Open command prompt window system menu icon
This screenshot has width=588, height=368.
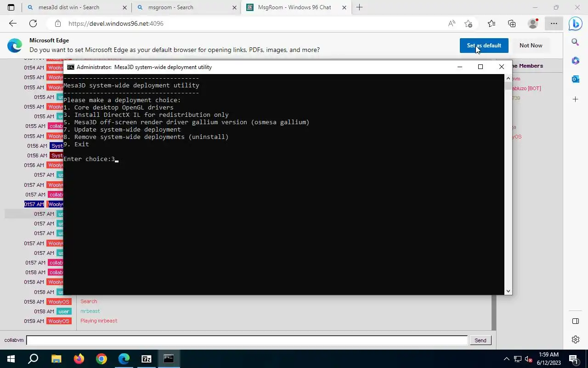71,67
